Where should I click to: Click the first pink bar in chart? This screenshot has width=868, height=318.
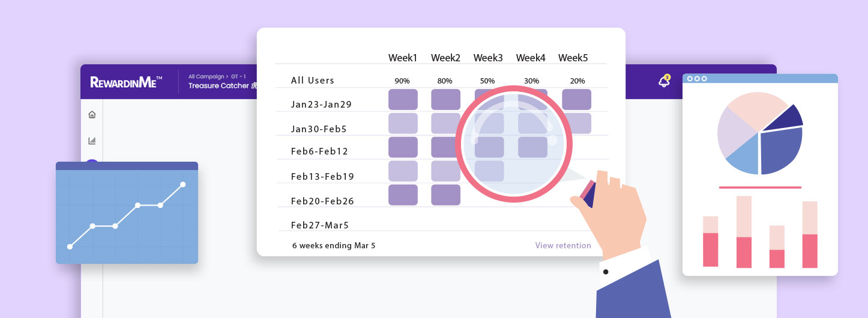711,242
